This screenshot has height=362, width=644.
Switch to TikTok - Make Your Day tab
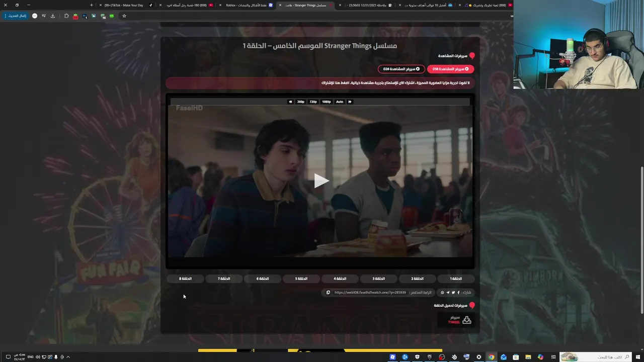click(x=126, y=5)
